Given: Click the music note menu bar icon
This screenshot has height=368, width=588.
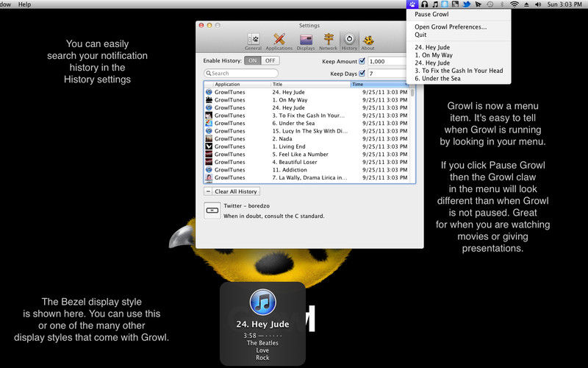Looking at the screenshot, I should coord(435,4).
